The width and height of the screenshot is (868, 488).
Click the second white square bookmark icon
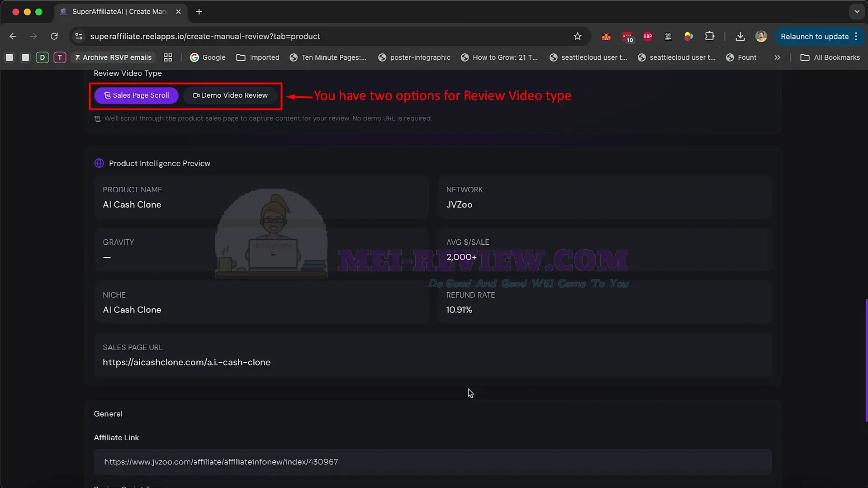click(26, 57)
